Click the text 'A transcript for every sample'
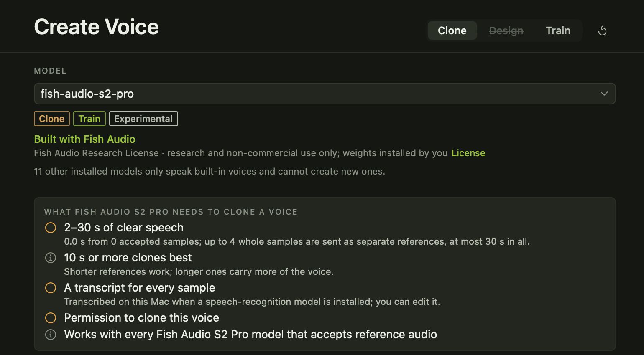This screenshot has height=355, width=644. tap(140, 288)
